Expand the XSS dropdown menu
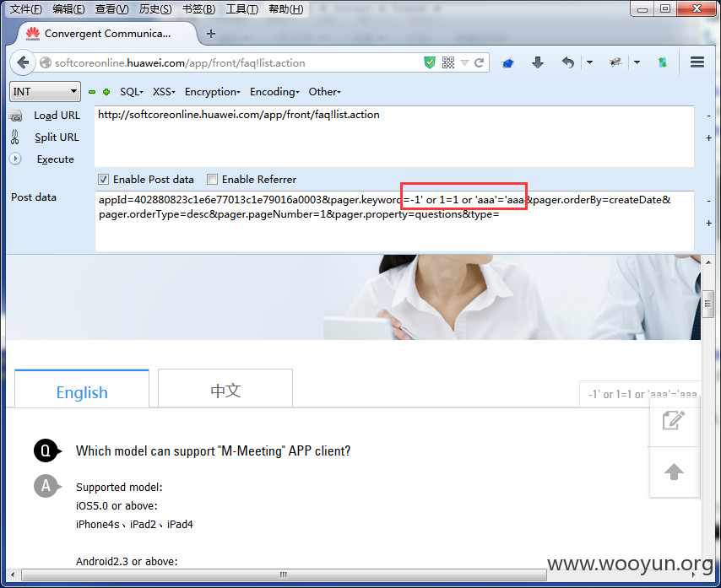The image size is (721, 588). tap(164, 92)
